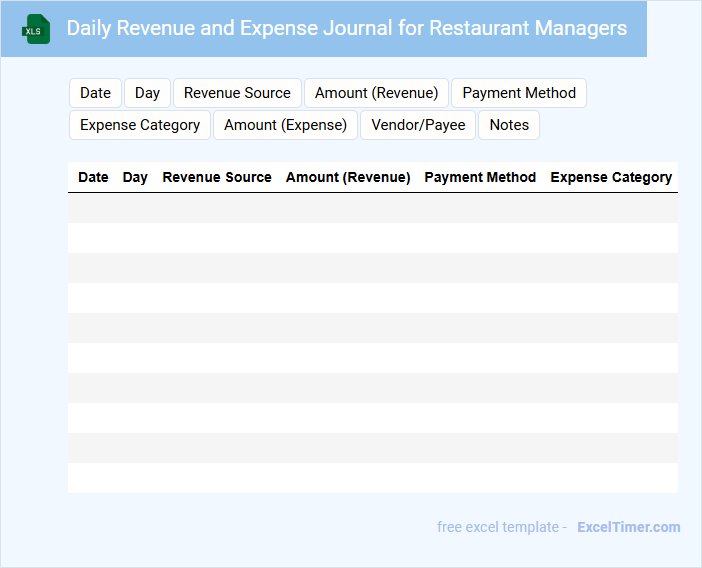Select the Revenue Source column header

tap(217, 177)
